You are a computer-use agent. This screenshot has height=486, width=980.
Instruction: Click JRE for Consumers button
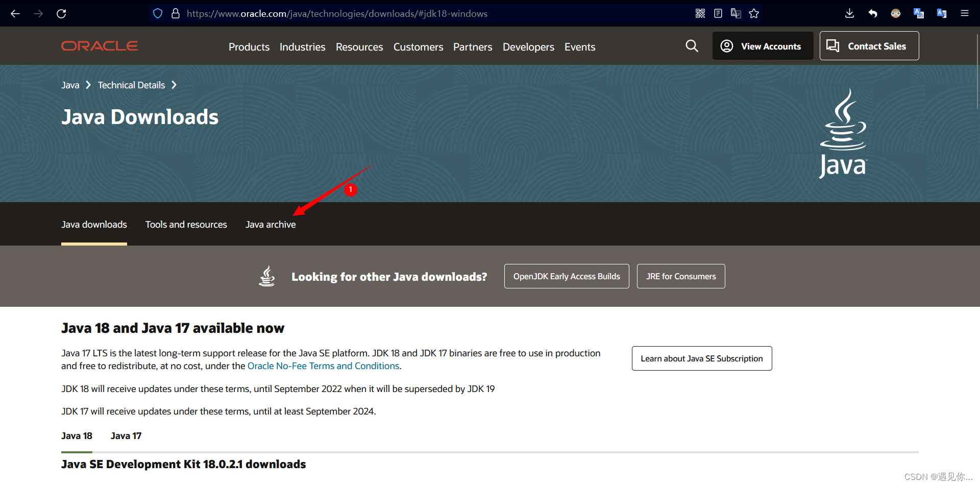[681, 276]
